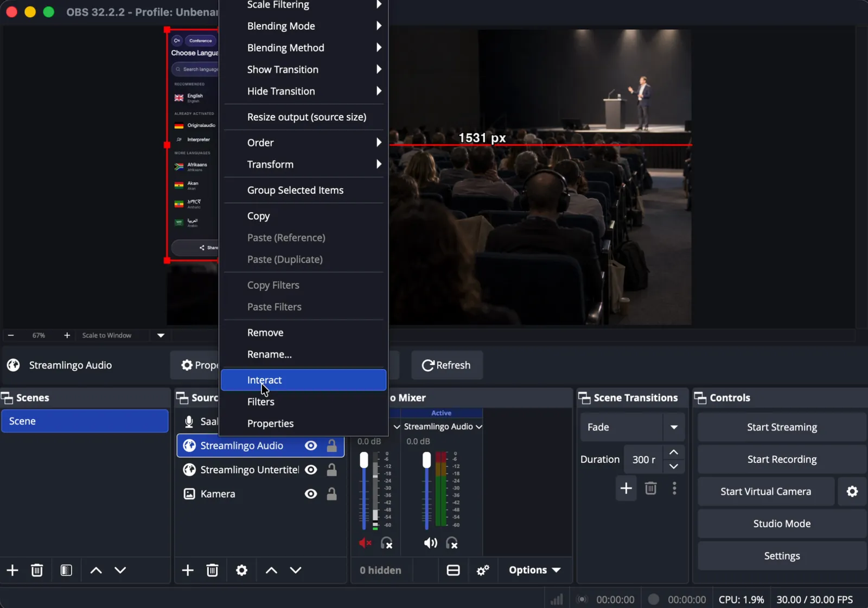Hide the Kamera source eye icon

[311, 494]
